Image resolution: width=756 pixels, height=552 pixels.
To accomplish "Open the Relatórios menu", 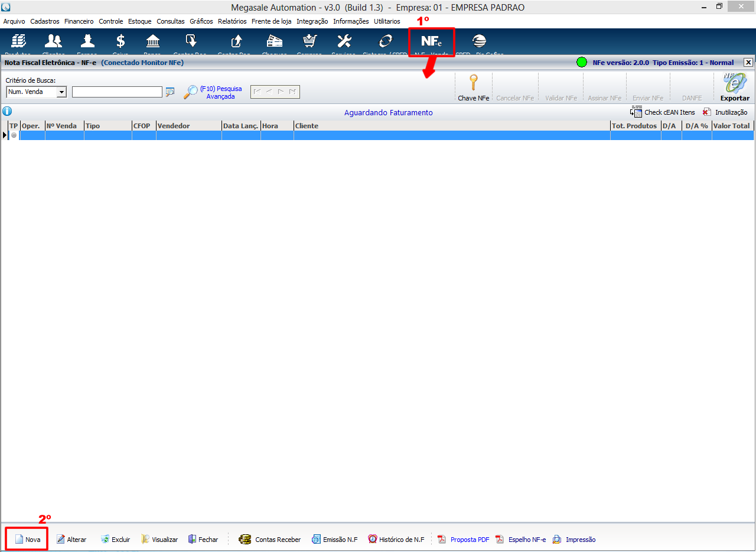I will 232,21.
